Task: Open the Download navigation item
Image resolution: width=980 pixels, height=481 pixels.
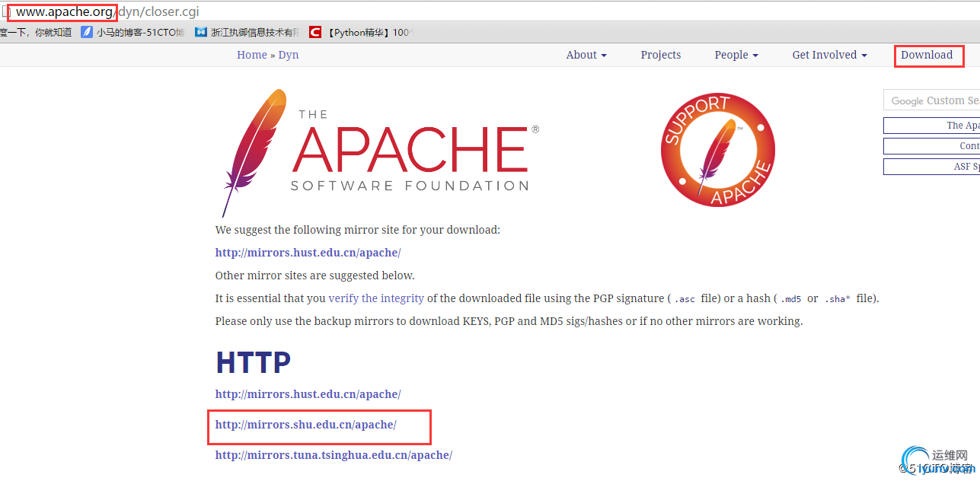Action: pyautogui.click(x=927, y=55)
